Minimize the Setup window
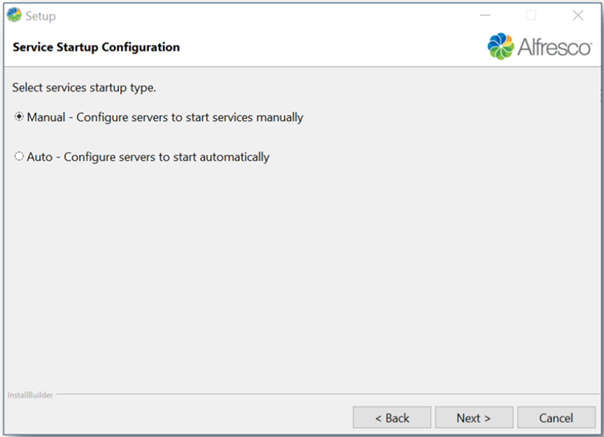The image size is (604, 437). tap(484, 16)
